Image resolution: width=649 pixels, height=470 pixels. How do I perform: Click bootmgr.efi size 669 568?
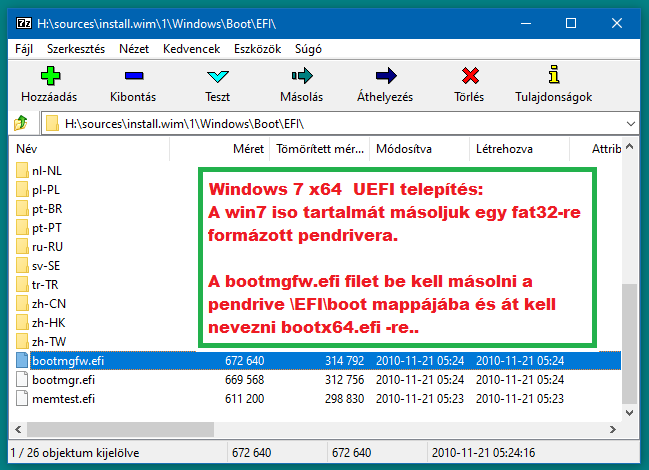point(245,380)
